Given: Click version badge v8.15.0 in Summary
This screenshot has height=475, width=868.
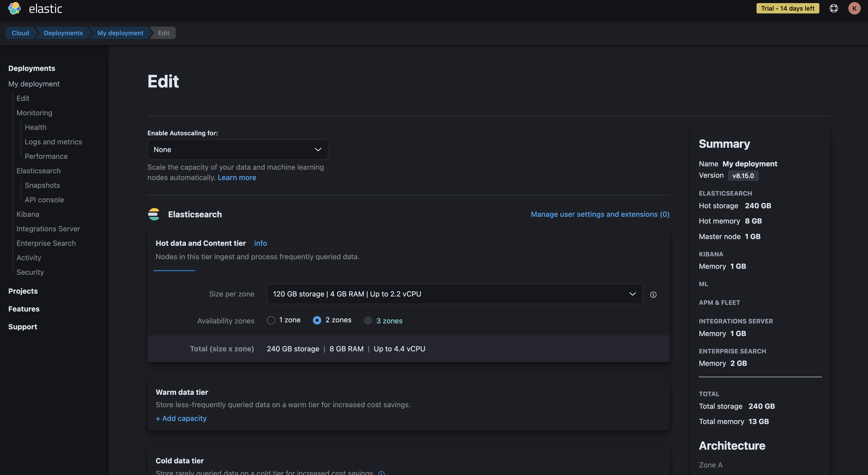Looking at the screenshot, I should click(x=743, y=176).
